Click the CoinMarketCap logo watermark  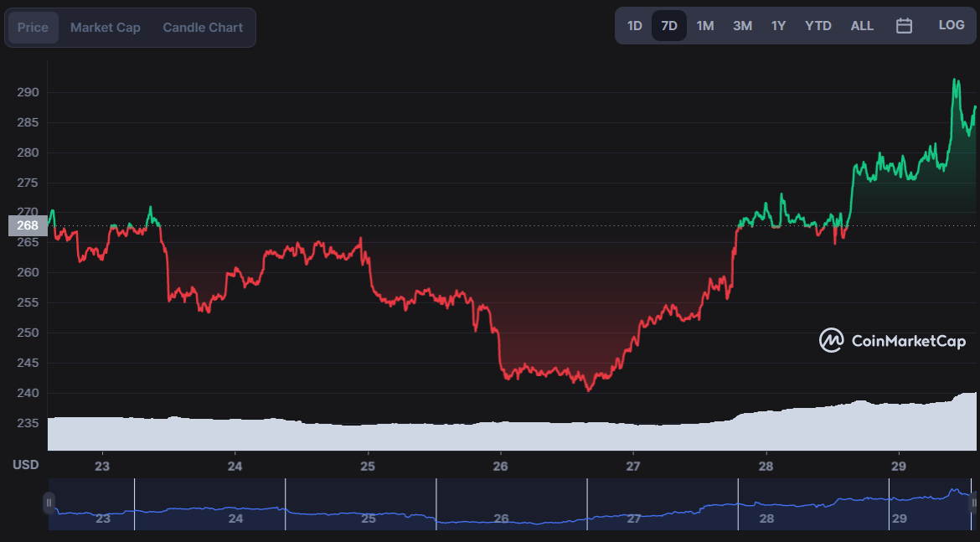(893, 341)
